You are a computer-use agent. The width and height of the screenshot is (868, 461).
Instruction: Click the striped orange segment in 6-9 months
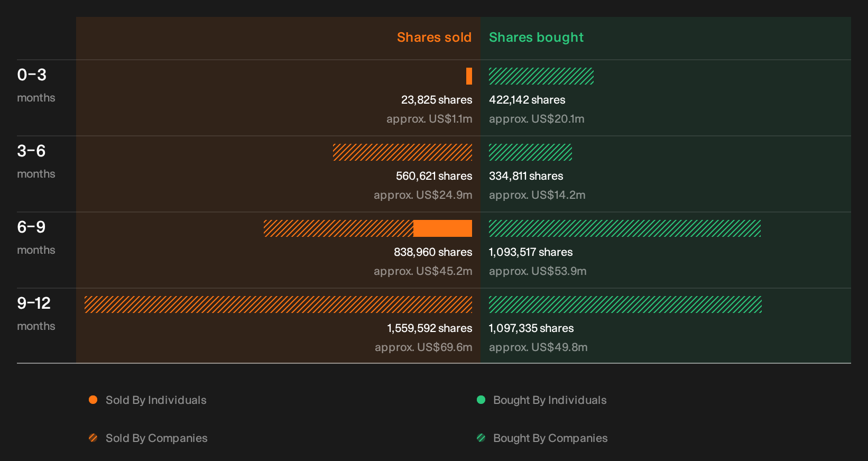(338, 228)
